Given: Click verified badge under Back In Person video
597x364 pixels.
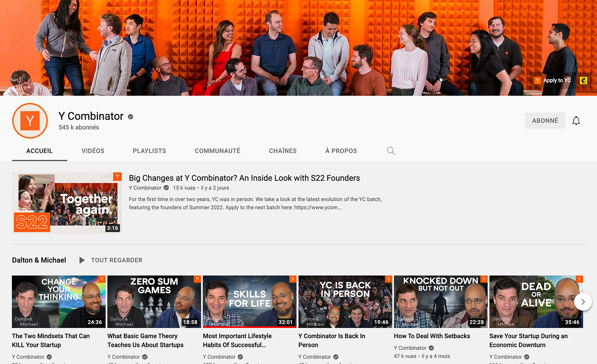Looking at the screenshot, I should pyautogui.click(x=336, y=357).
